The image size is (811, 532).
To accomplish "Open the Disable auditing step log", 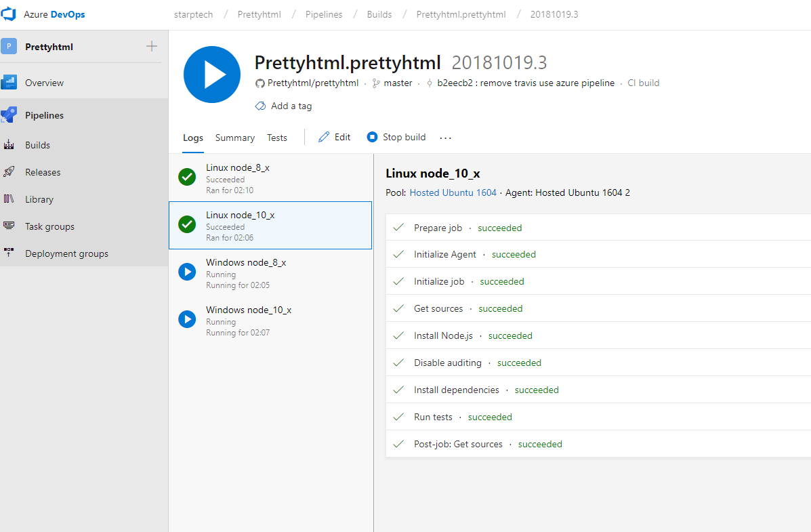I will [598, 363].
